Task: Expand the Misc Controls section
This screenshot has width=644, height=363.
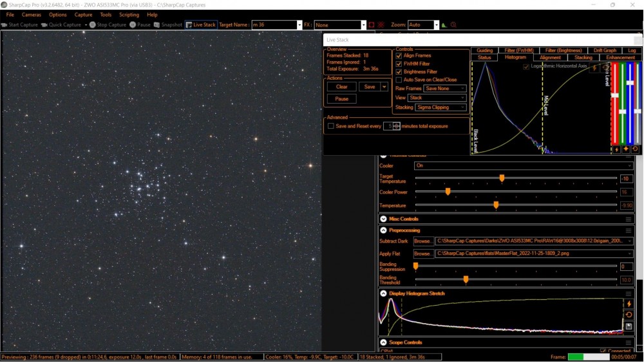Action: click(x=383, y=219)
